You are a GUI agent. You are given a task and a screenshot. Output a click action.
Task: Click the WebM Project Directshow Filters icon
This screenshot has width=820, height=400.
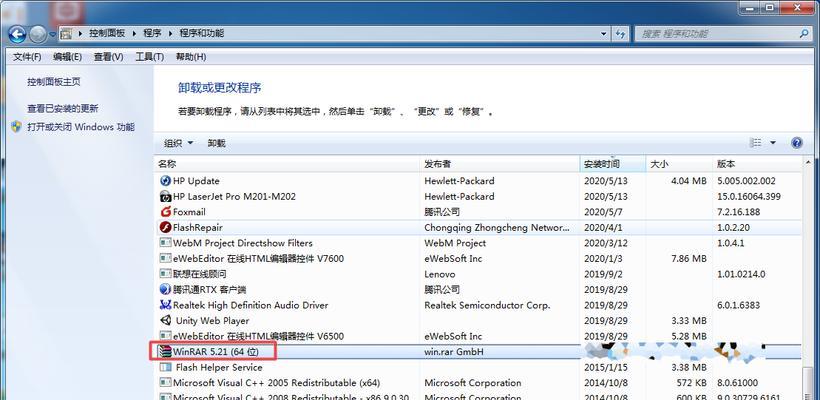click(x=165, y=243)
